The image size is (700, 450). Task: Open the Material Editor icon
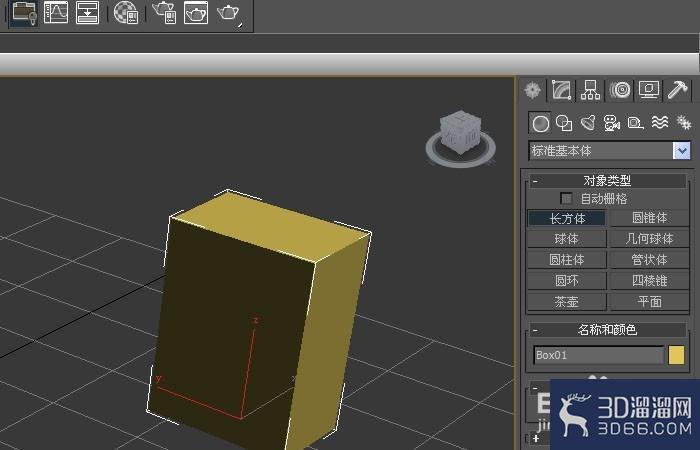pos(126,12)
